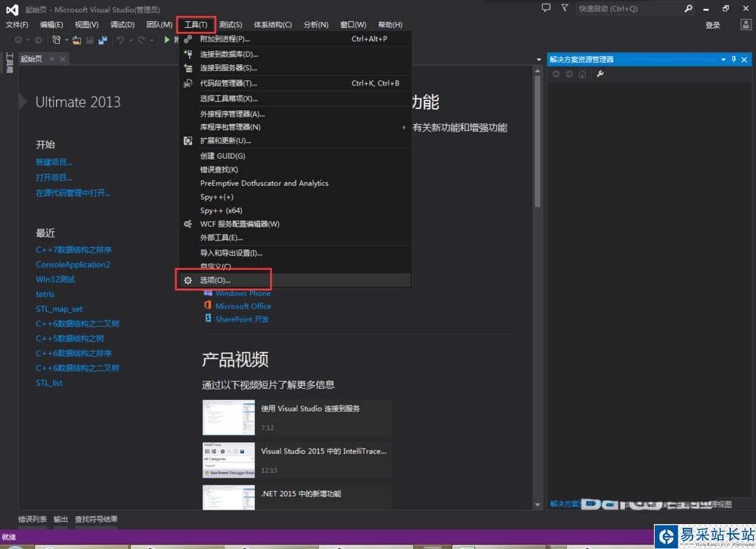Close the 起始页 tab
The height and width of the screenshot is (549, 756).
tap(63, 59)
